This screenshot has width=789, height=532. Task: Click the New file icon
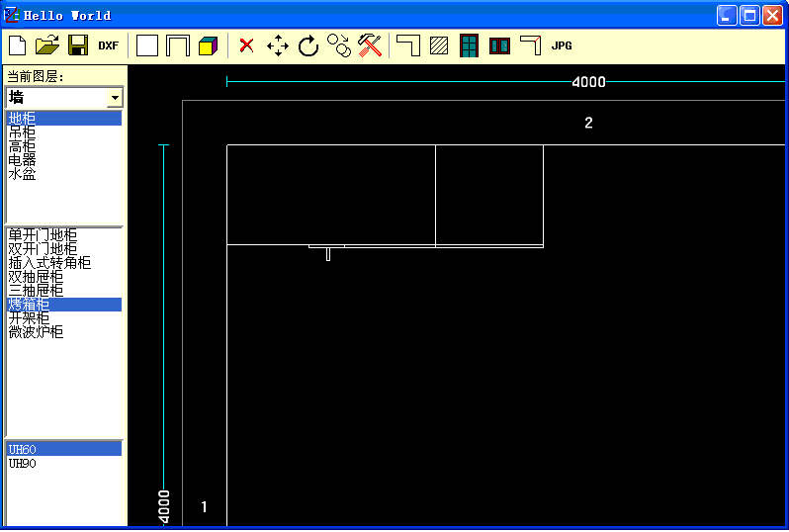(x=18, y=45)
